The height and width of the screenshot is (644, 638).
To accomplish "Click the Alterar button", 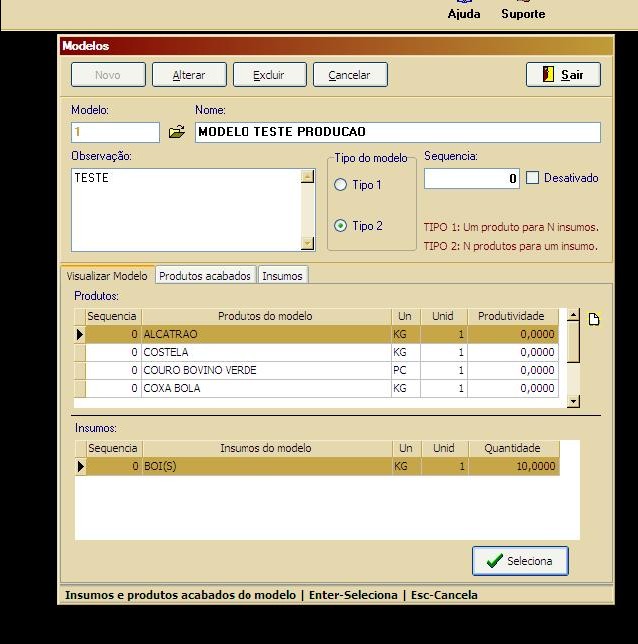I will pos(189,75).
